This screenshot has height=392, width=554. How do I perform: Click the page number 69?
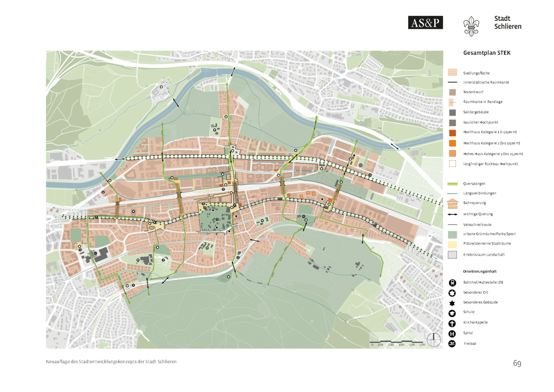pyautogui.click(x=517, y=363)
